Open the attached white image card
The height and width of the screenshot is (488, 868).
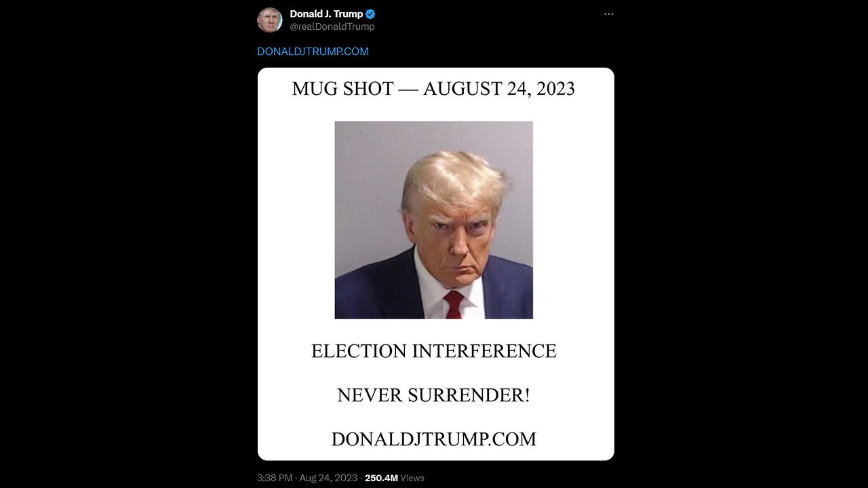436,264
